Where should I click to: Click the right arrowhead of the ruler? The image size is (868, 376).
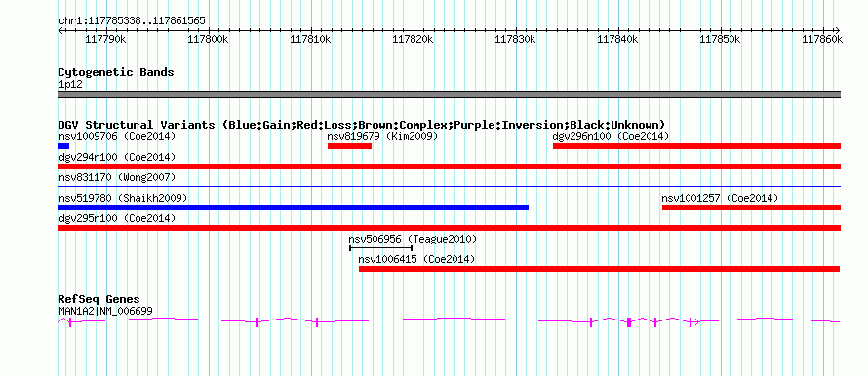click(838, 30)
